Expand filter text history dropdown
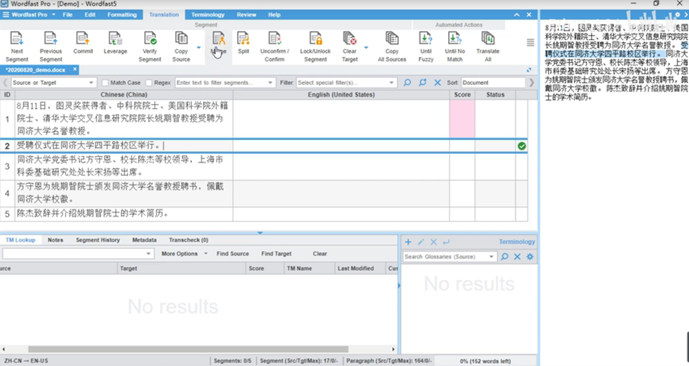 [270, 83]
